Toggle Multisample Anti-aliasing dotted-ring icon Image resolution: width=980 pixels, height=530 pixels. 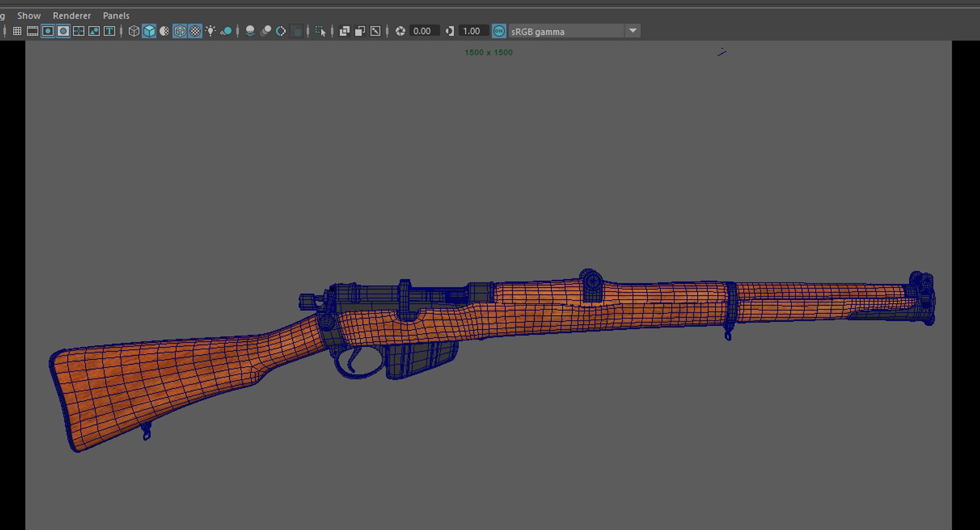(281, 31)
